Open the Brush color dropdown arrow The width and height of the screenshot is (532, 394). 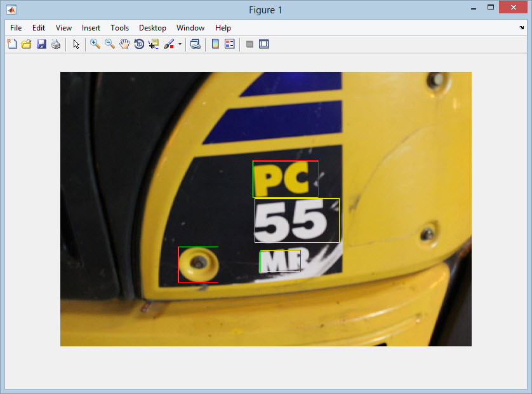(180, 44)
